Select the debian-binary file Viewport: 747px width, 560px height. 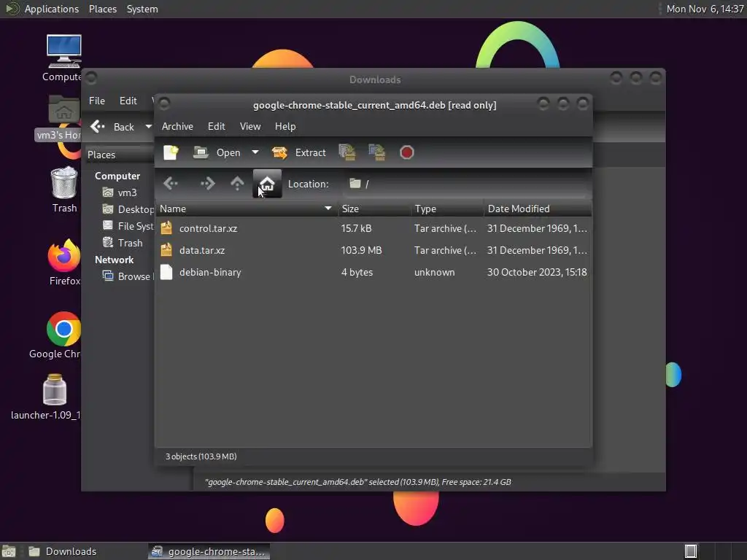coord(373,273)
